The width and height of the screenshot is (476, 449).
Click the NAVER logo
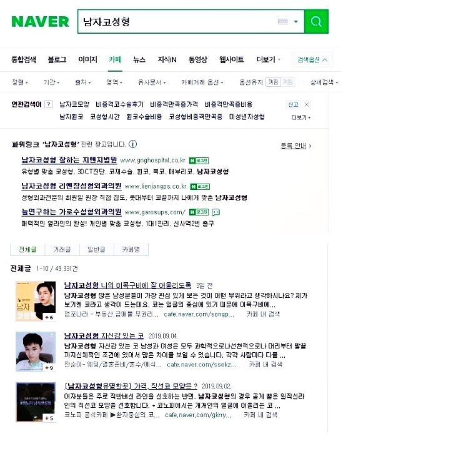point(41,21)
